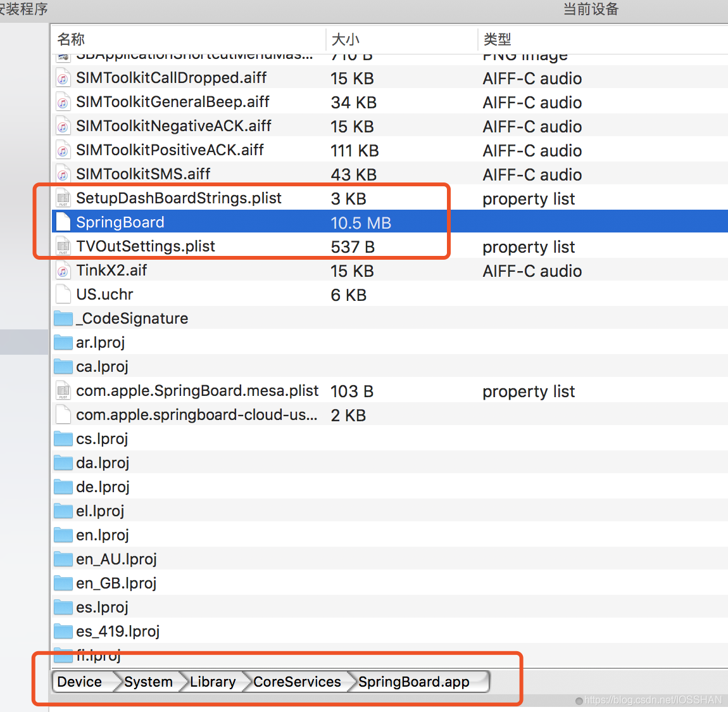Click the cs.lproj folder icon
The image size is (728, 712).
pos(63,439)
